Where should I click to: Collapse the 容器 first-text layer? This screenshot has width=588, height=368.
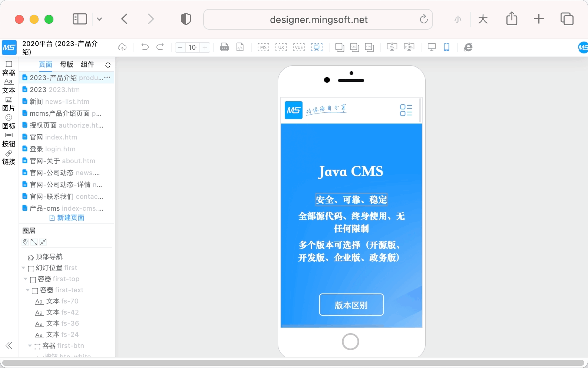(28, 290)
